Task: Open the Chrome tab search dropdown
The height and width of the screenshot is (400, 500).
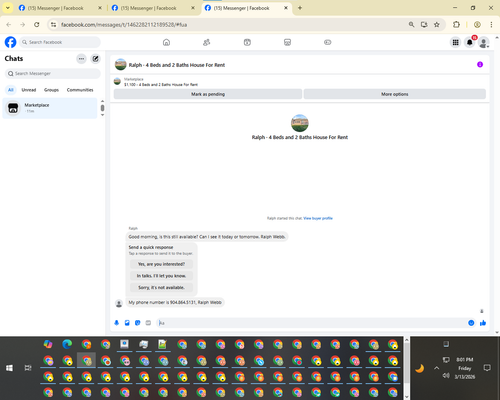Action: [7, 8]
